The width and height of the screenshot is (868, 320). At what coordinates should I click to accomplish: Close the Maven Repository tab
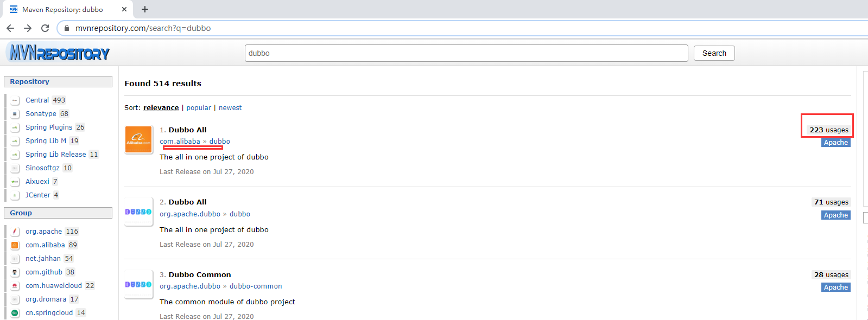124,9
